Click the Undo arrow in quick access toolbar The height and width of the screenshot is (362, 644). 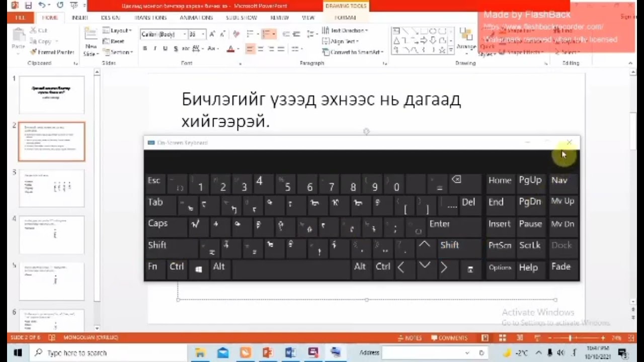(x=41, y=6)
